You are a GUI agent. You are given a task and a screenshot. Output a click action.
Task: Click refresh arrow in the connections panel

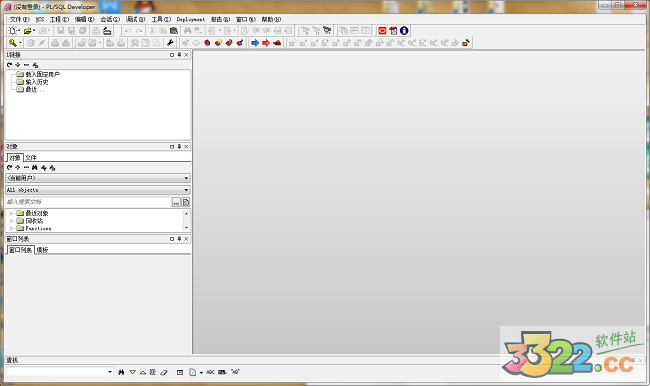click(10, 65)
